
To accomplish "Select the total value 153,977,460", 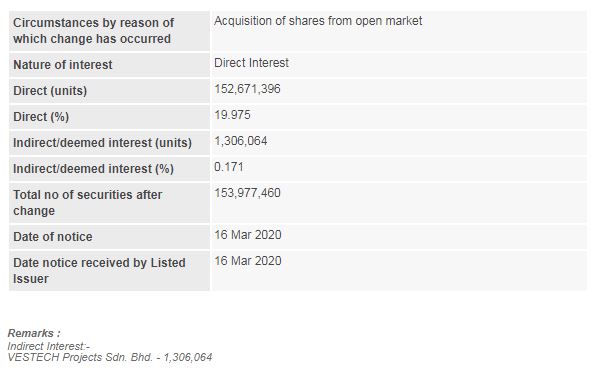I will (247, 193).
